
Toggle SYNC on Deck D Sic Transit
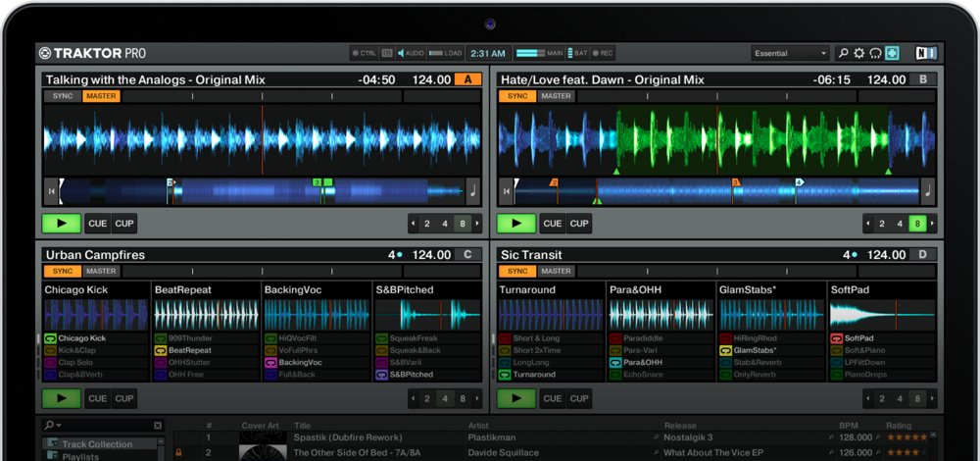click(517, 272)
